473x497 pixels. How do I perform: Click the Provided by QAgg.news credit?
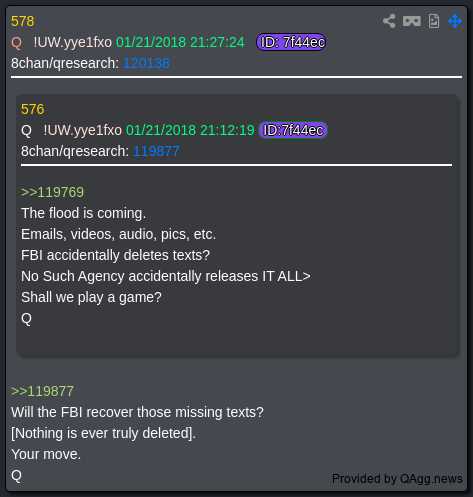click(x=397, y=479)
